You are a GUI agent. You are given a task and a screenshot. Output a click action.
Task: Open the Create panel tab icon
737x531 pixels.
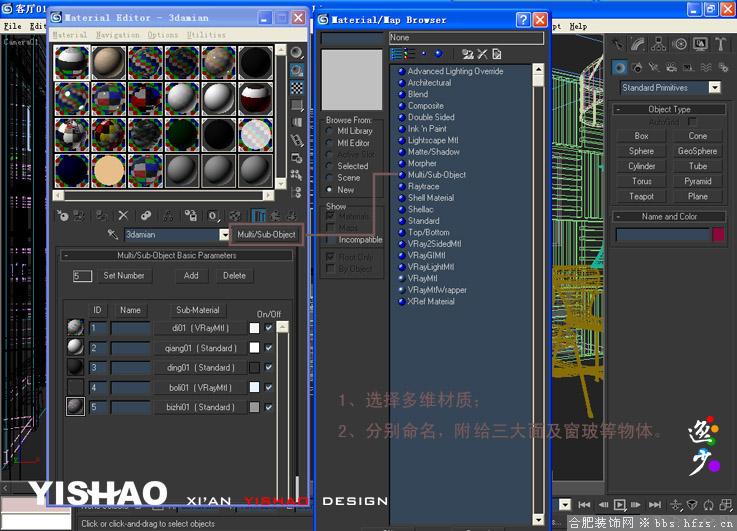(x=618, y=45)
